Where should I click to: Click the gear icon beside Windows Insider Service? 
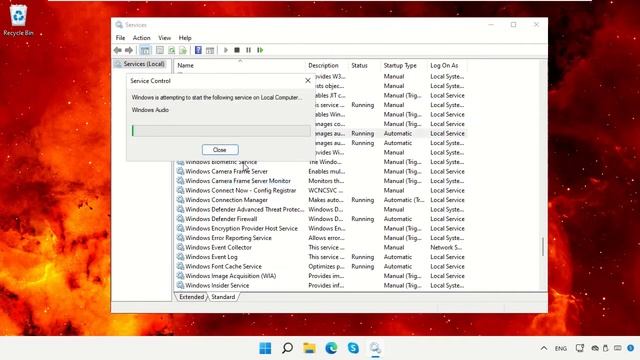[x=180, y=285]
